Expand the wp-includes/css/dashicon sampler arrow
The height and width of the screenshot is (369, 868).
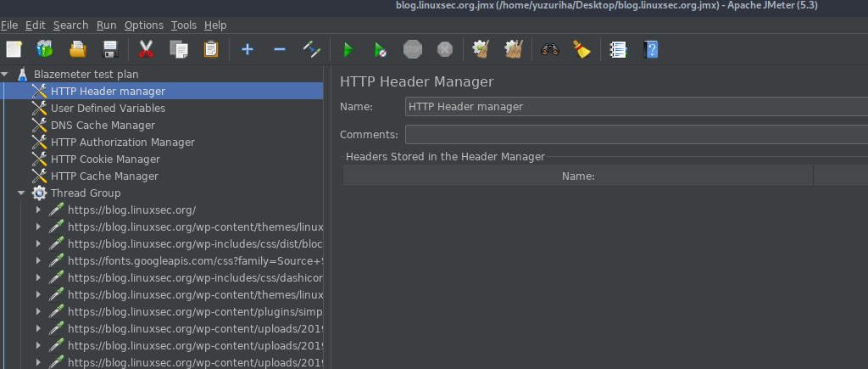(38, 277)
